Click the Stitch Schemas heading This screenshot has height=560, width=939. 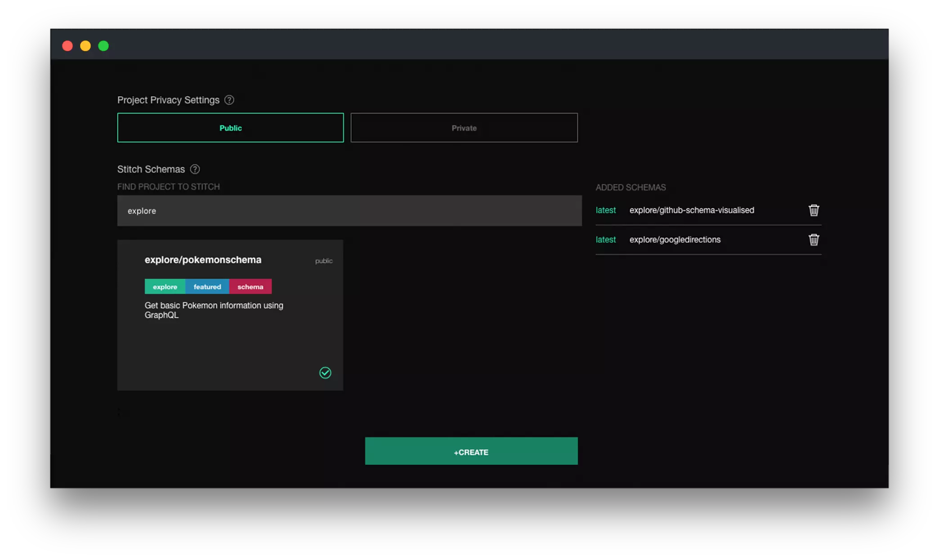(x=151, y=169)
